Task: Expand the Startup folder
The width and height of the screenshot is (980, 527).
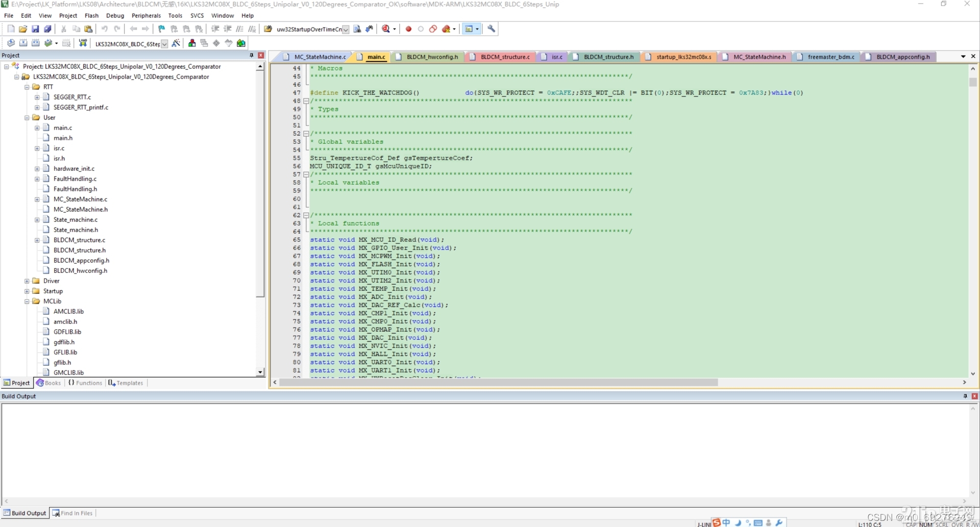Action: 27,291
